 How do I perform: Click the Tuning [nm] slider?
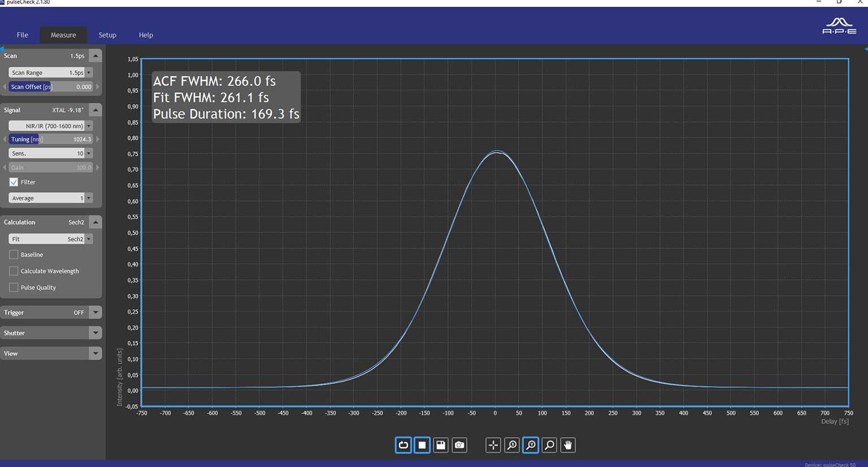[50, 139]
